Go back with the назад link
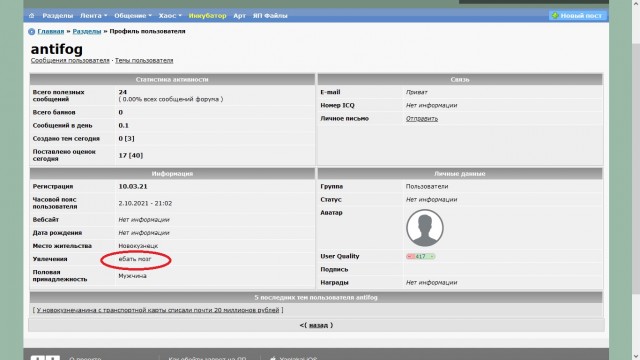The height and width of the screenshot is (360, 640). pos(318,325)
